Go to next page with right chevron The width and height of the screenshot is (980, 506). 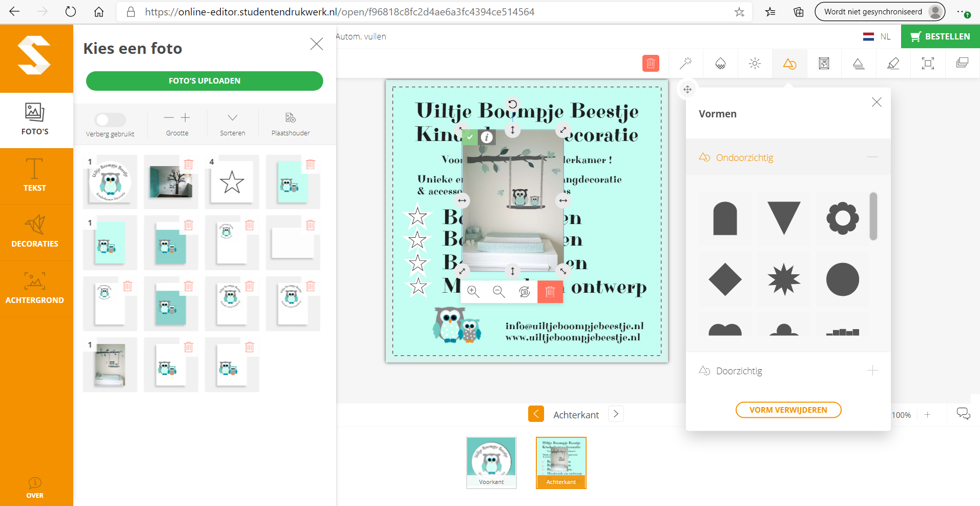616,414
